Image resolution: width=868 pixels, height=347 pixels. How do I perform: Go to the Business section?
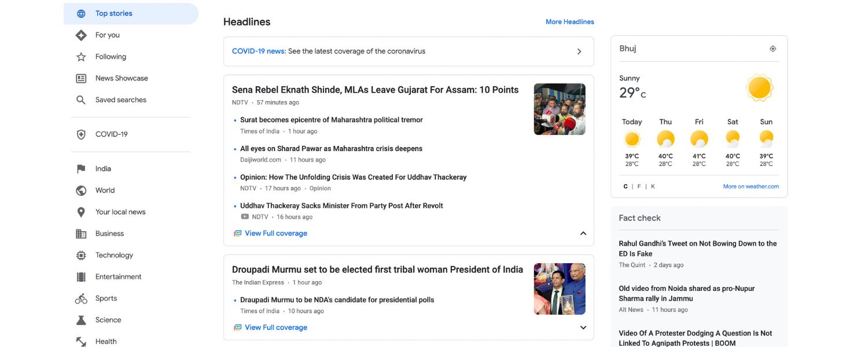click(x=109, y=234)
